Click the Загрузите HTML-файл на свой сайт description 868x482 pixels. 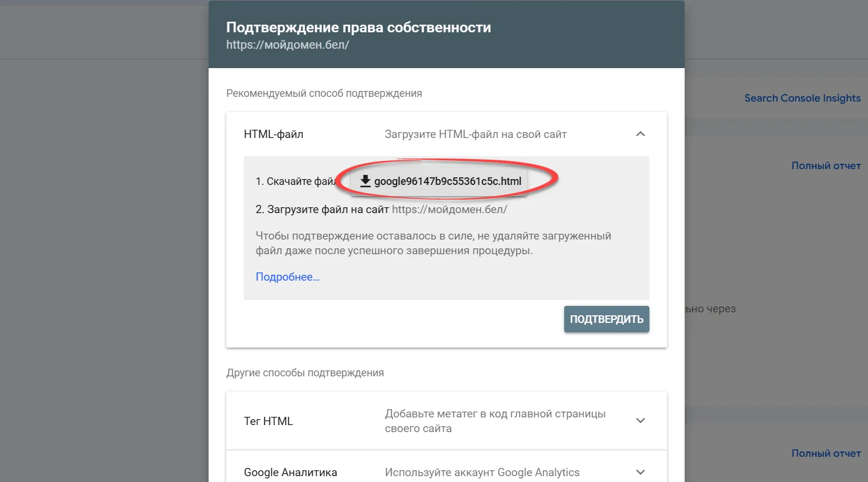click(x=475, y=134)
